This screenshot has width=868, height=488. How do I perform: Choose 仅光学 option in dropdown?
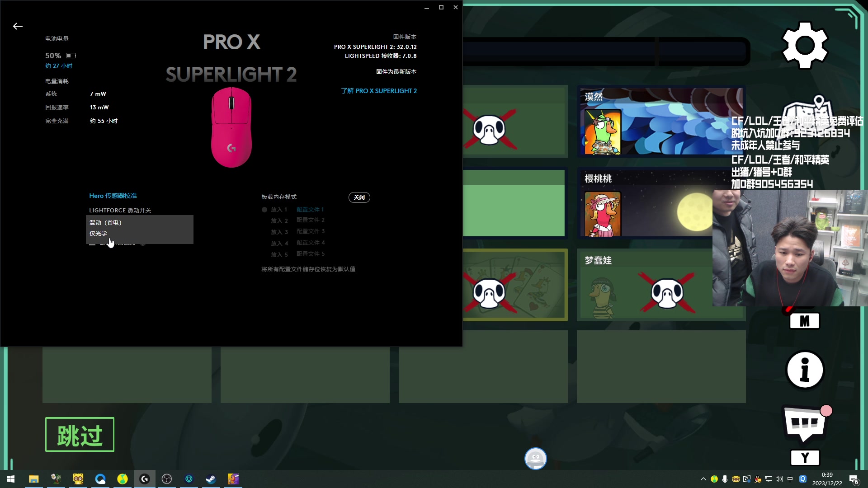[x=99, y=234]
